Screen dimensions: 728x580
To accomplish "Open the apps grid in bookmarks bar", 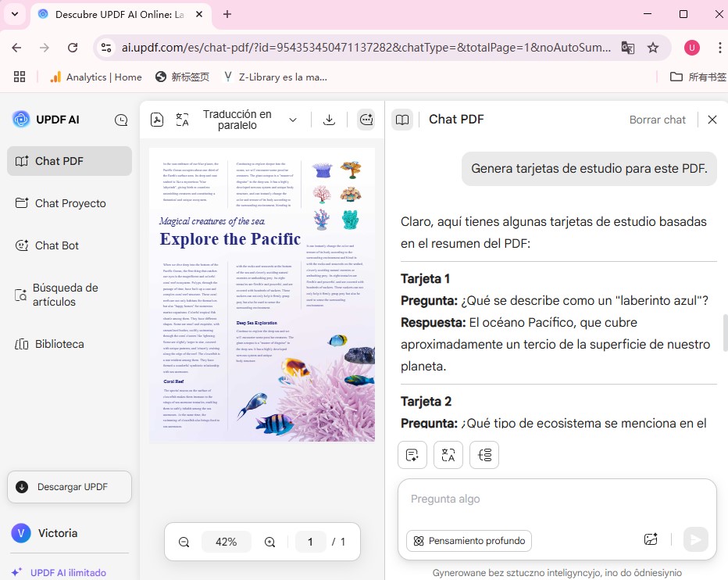I will click(x=20, y=77).
